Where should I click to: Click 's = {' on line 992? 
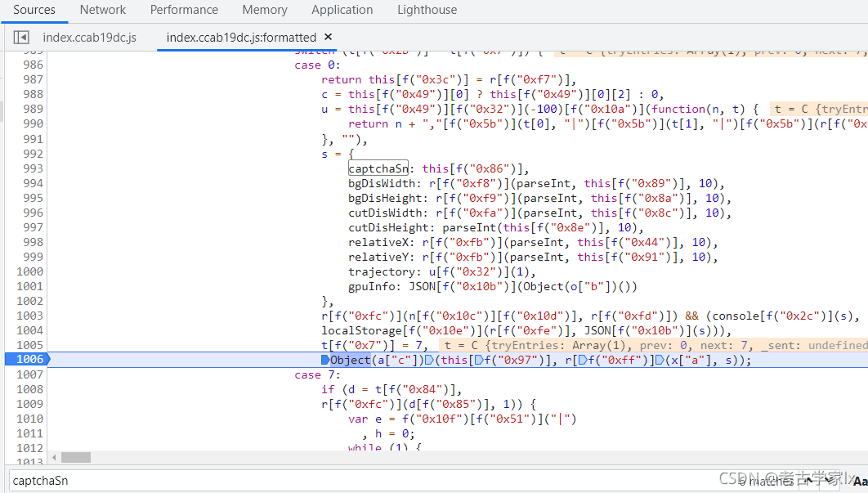click(x=338, y=154)
